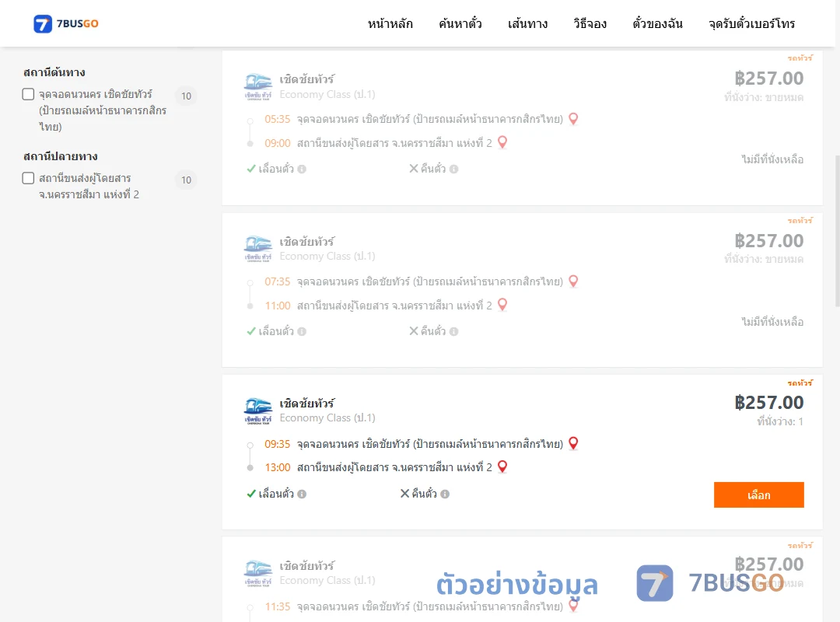
Task: Click คืนตั๋ว X mark on 07:35 trip
Action: [x=414, y=331]
